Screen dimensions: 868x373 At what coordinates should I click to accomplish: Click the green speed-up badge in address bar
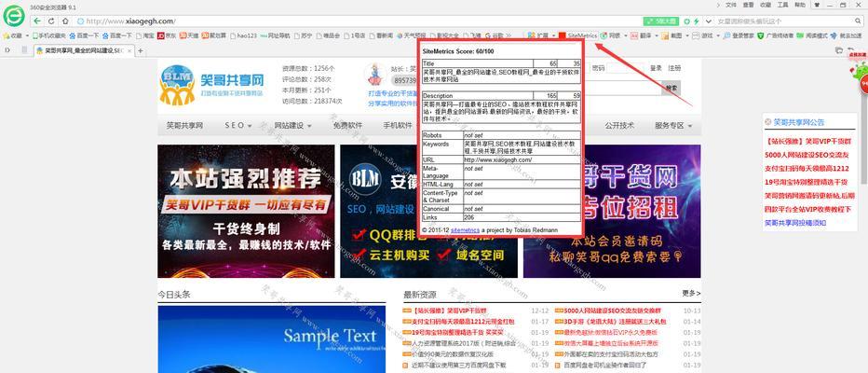pos(661,21)
